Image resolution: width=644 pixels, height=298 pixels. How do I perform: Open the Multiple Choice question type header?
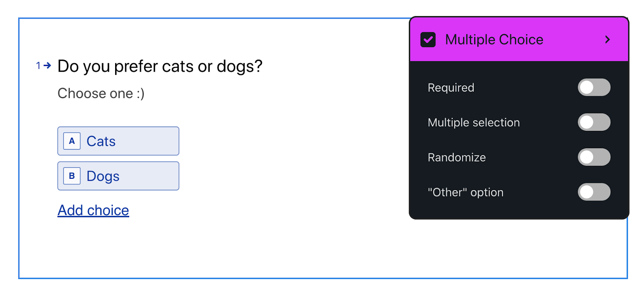coord(519,39)
